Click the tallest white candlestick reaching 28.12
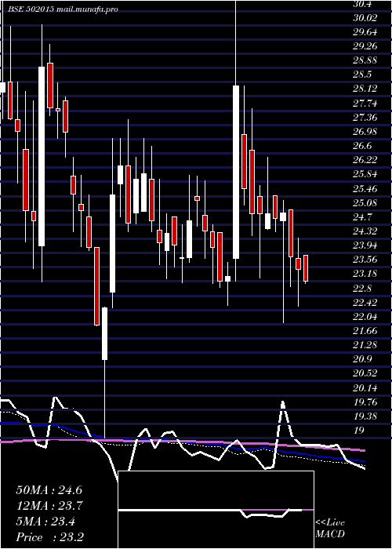 pyautogui.click(x=236, y=172)
